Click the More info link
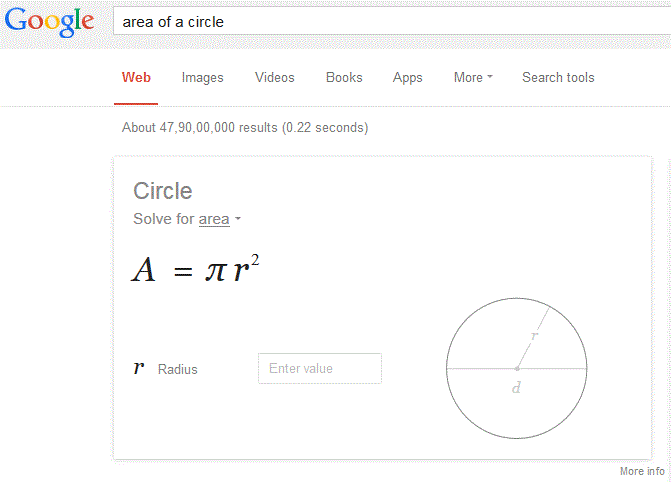Image resolution: width=671 pixels, height=482 pixels. click(x=642, y=471)
